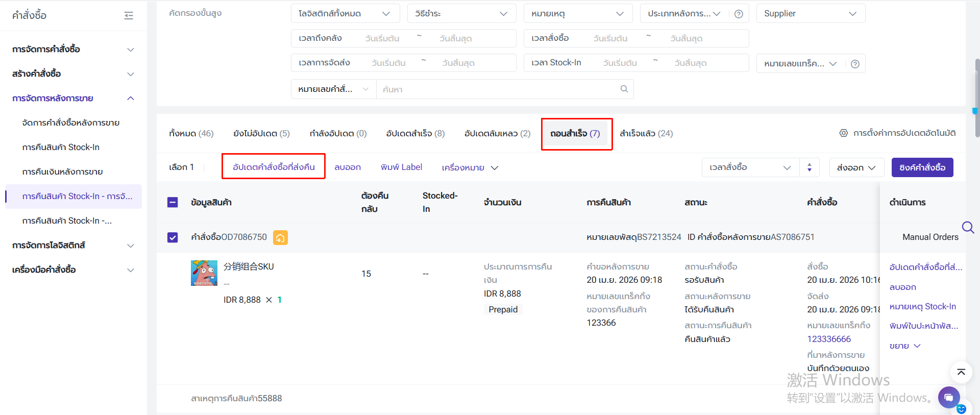
Task: Click the scroll-to-top arrow button
Action: [x=961, y=372]
